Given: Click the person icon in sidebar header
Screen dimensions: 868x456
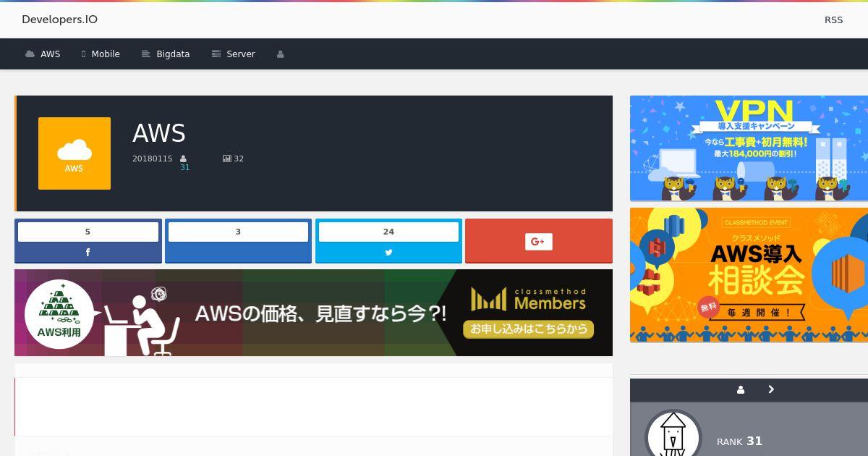Looking at the screenshot, I should point(741,389).
